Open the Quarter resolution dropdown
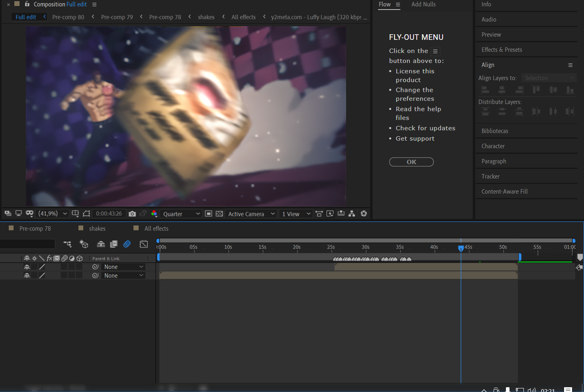Viewport: 584px width, 392px height. pyautogui.click(x=181, y=214)
